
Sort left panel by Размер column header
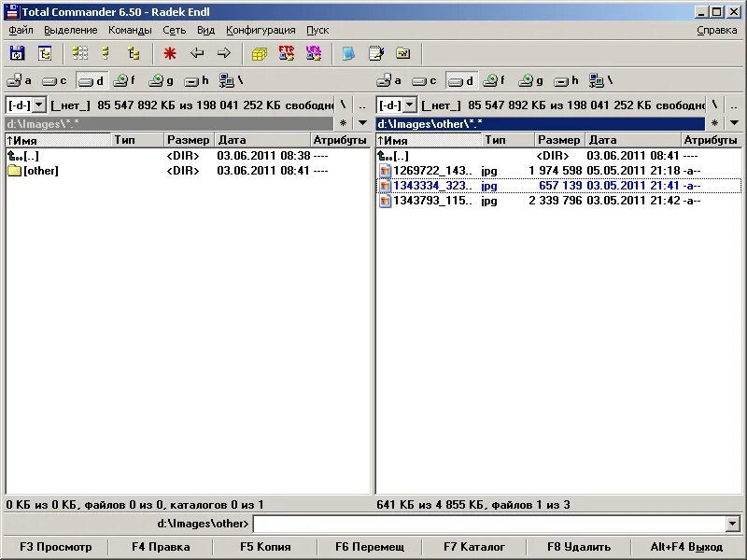click(x=189, y=140)
